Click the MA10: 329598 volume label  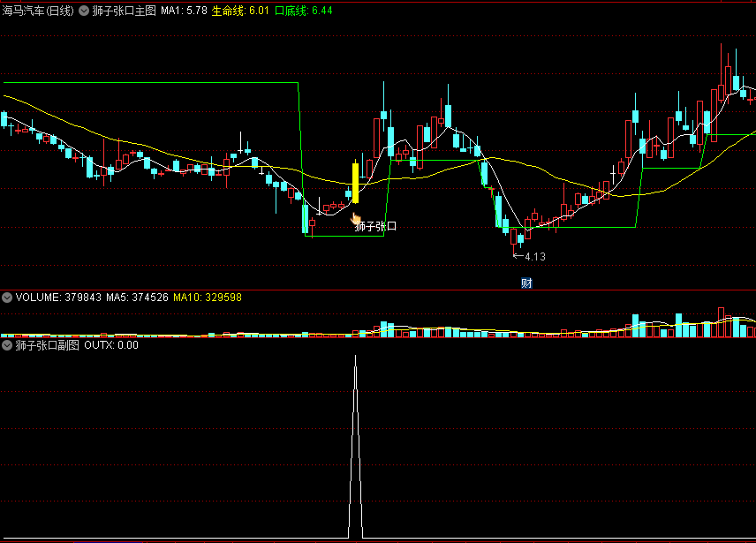(x=208, y=298)
